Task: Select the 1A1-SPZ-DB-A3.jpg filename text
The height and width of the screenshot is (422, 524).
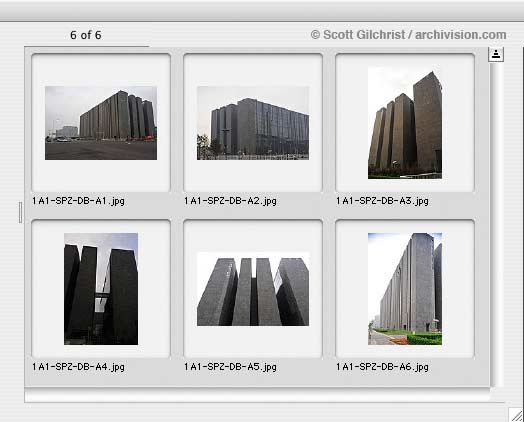Action: tap(382, 201)
